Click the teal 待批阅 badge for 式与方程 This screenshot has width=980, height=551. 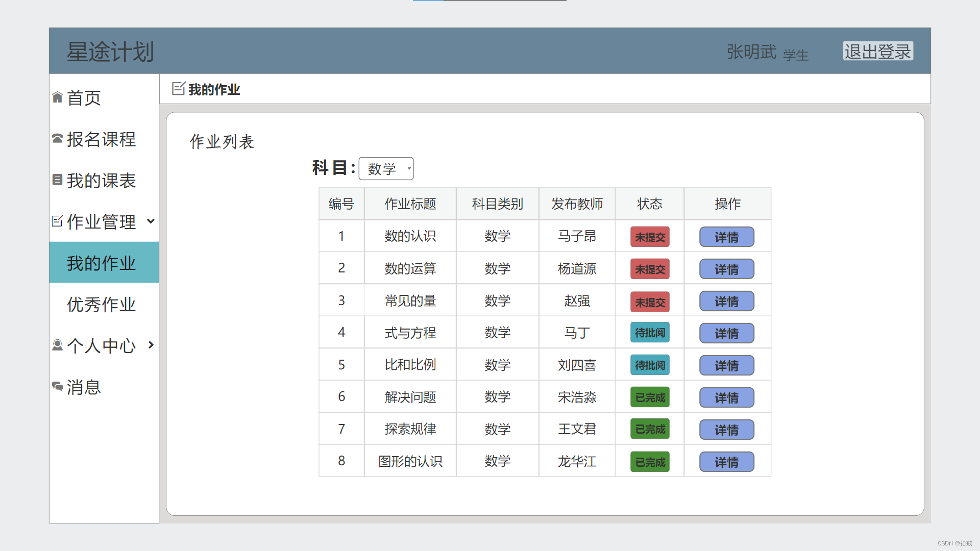pos(649,333)
